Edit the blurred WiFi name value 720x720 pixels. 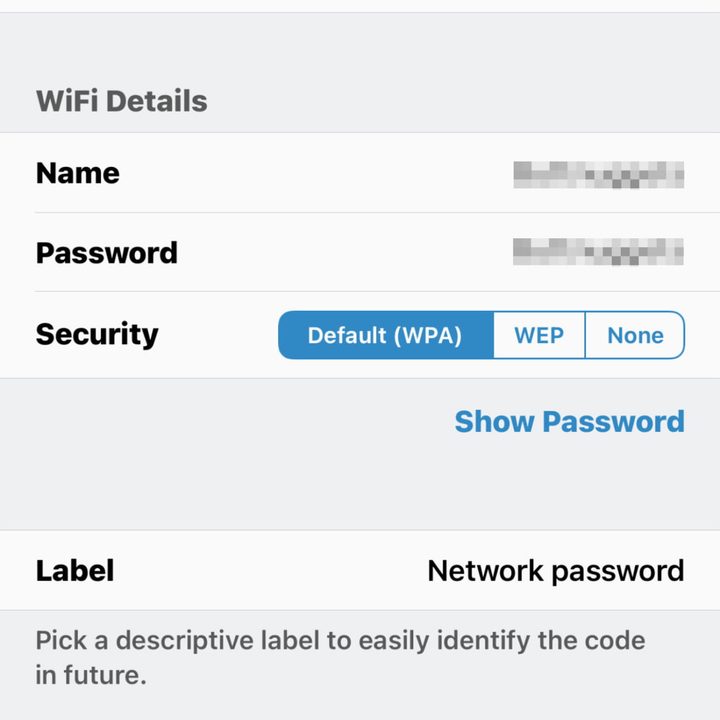(x=598, y=173)
